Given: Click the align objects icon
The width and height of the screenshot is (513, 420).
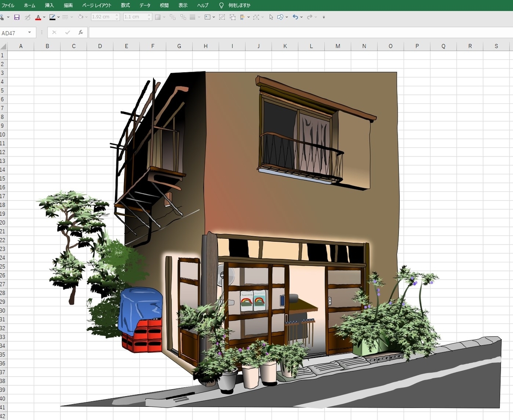Looking at the screenshot, I should (242, 17).
